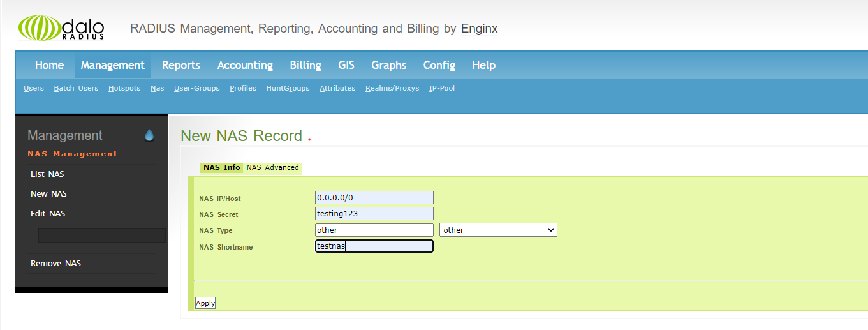The image size is (868, 330).
Task: Choose Remove NAS in the sidebar
Action: [x=55, y=263]
